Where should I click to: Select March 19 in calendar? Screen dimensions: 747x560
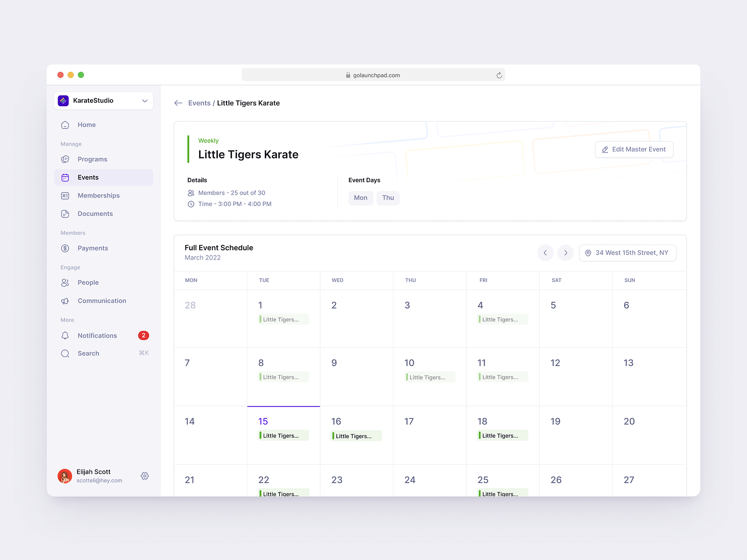coord(555,421)
